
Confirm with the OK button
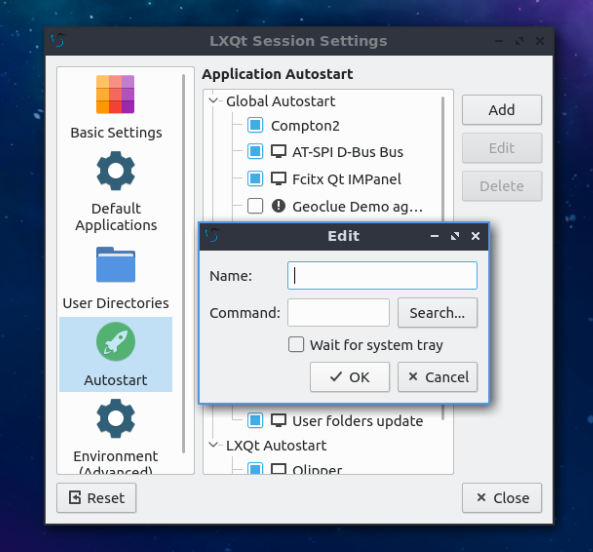click(350, 377)
